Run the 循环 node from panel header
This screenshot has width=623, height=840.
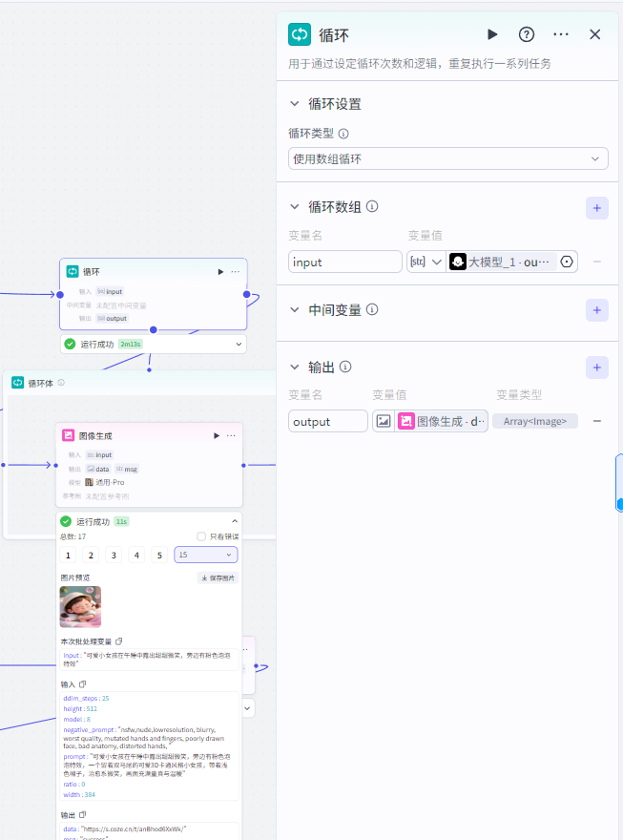point(492,34)
